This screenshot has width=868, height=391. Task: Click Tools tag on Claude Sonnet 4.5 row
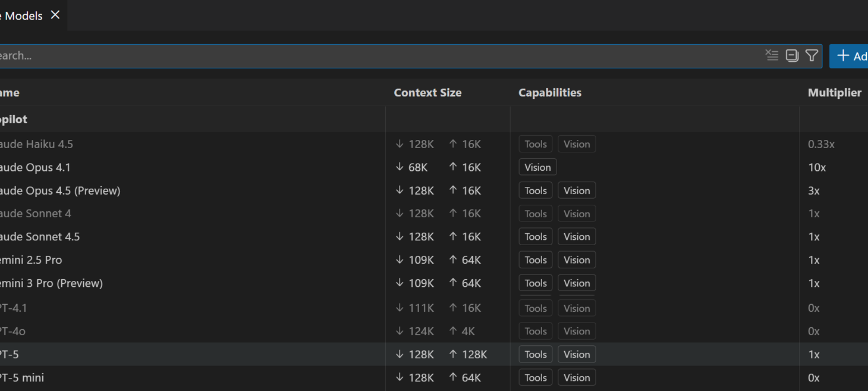pos(536,237)
